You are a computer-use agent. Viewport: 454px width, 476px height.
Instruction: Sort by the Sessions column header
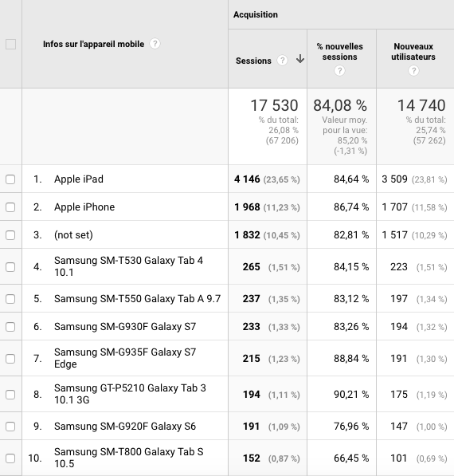(x=253, y=61)
